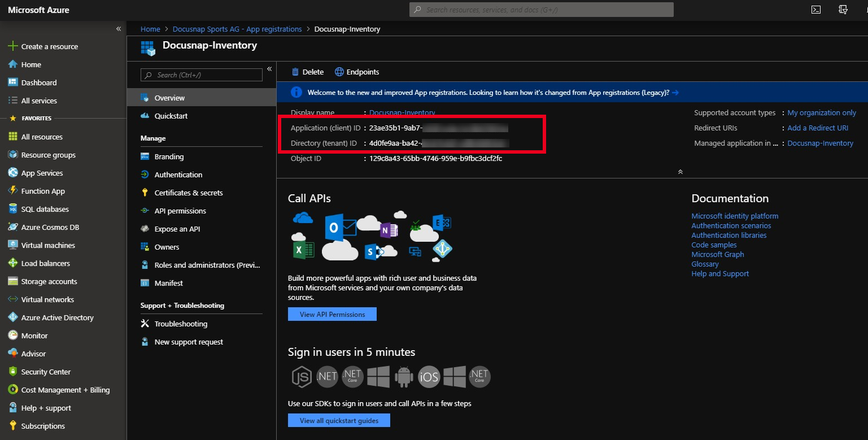This screenshot has width=868, height=440.
Task: Click the top resource search box
Action: tap(542, 10)
